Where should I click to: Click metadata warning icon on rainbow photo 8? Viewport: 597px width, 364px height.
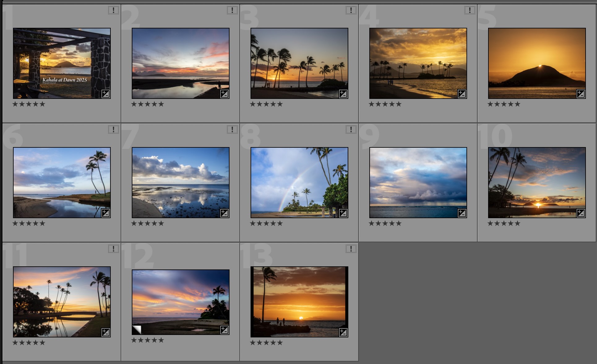(351, 130)
